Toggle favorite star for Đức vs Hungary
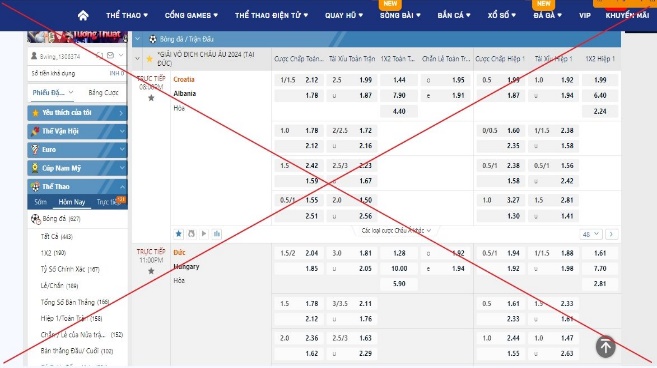Screen dimensions: 657x368 click(x=151, y=271)
